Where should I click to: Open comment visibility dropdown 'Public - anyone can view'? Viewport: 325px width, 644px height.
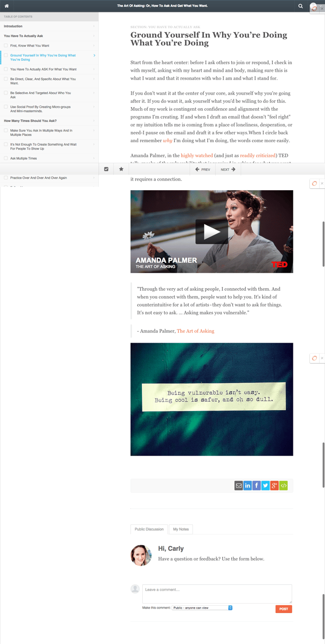[202, 608]
